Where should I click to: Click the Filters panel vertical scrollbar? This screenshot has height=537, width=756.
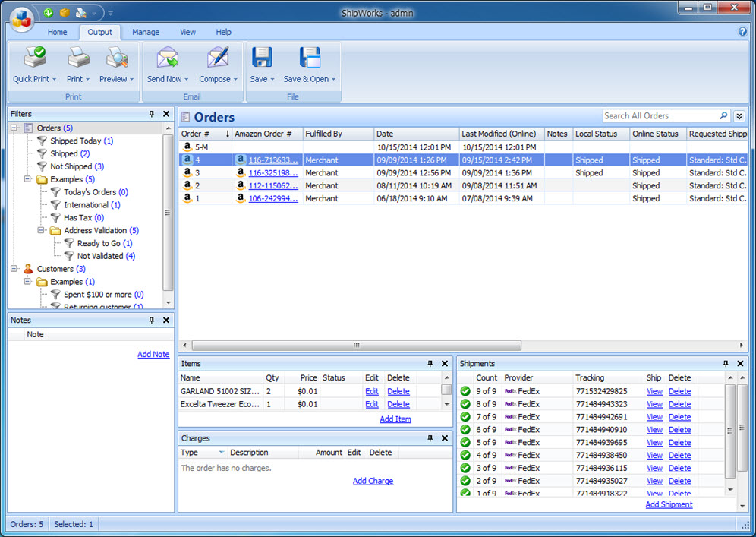[x=168, y=212]
